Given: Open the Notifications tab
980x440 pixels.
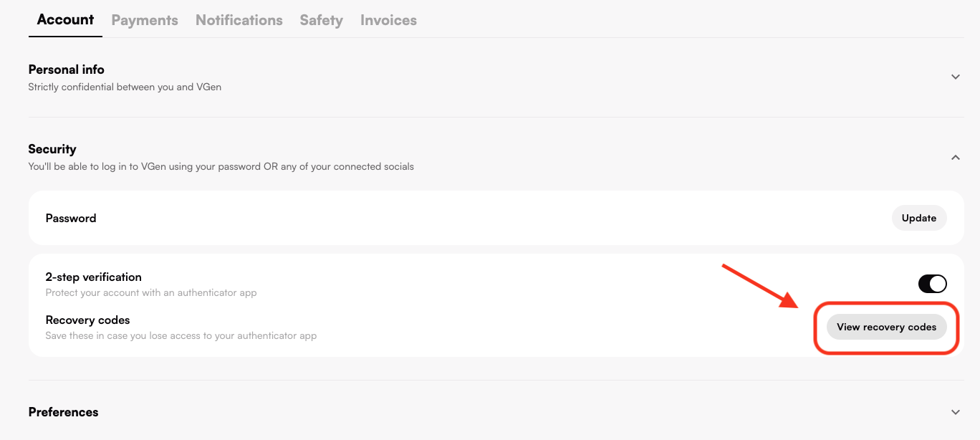Looking at the screenshot, I should click(239, 20).
